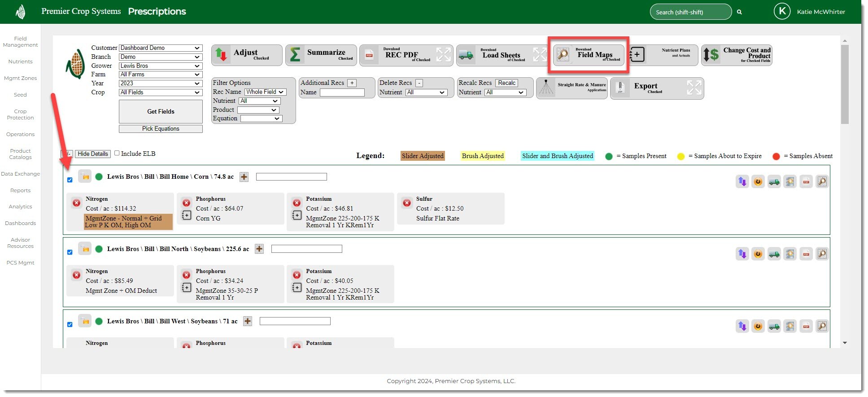Open Change Cost and Product tool

click(x=737, y=55)
